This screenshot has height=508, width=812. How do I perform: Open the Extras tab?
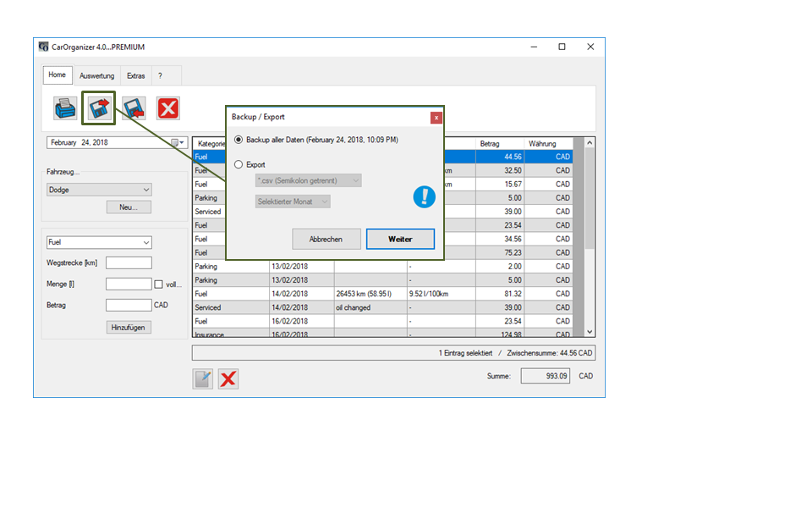click(135, 76)
